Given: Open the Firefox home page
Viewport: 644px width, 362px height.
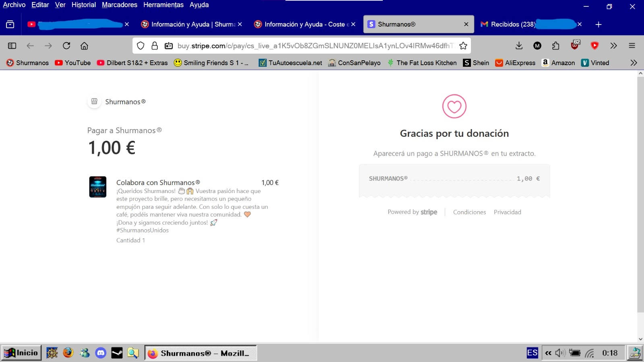Looking at the screenshot, I should [x=84, y=46].
